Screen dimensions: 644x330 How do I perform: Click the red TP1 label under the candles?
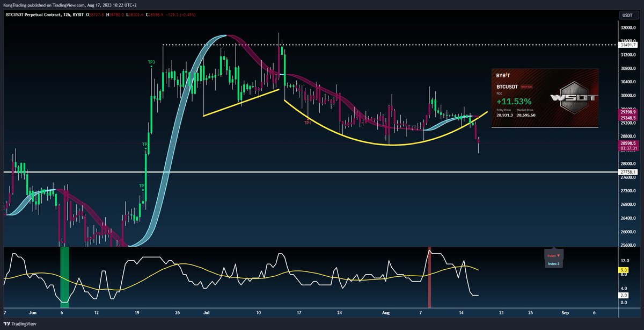point(308,123)
